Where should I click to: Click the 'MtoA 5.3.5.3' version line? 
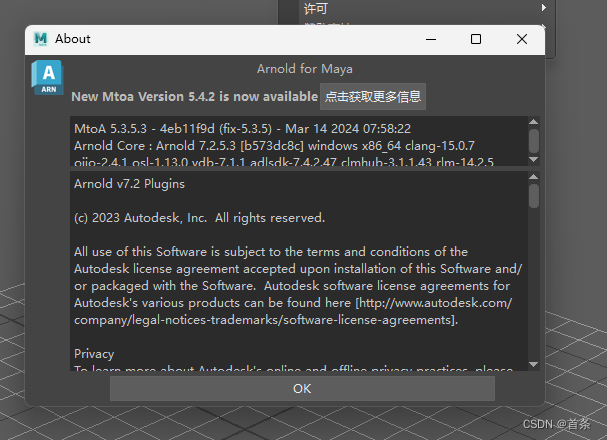[242, 128]
